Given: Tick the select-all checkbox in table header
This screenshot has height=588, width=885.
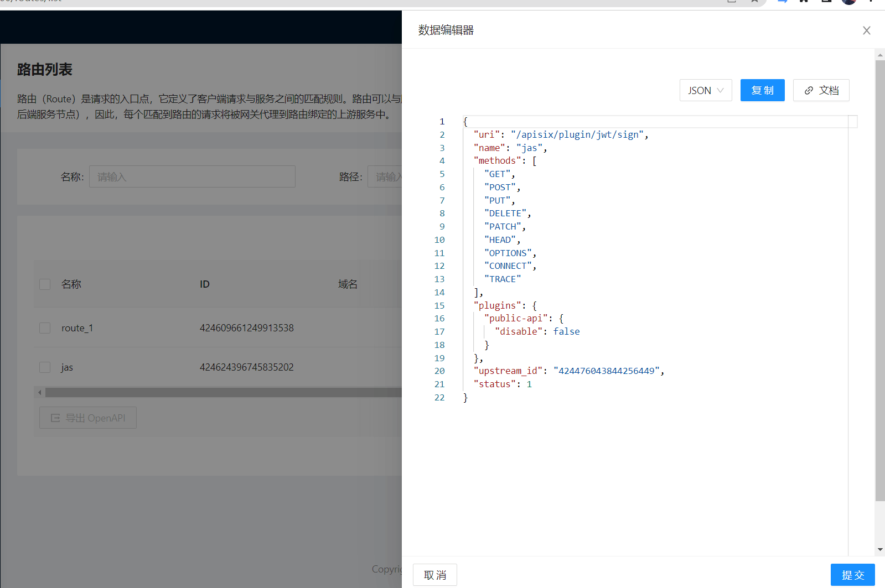Looking at the screenshot, I should [x=45, y=284].
